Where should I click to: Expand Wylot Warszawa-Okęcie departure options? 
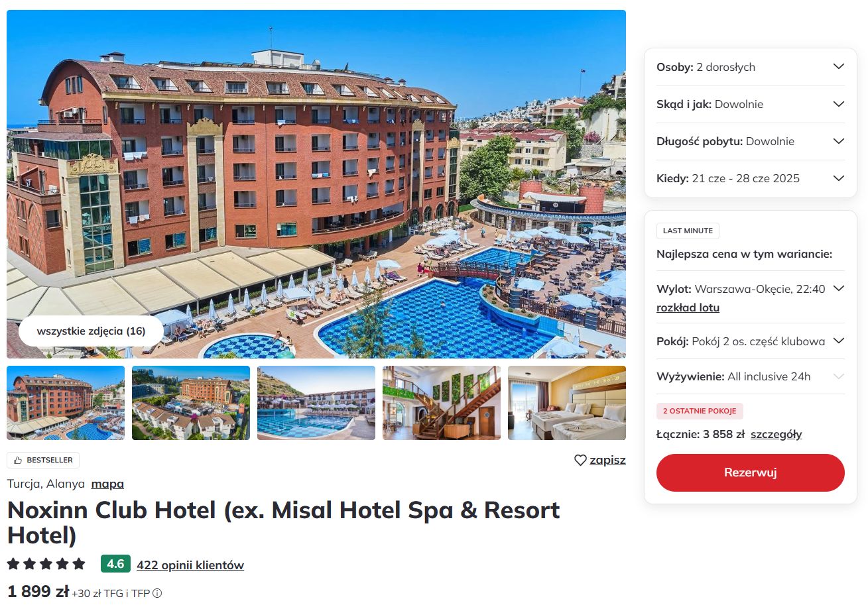[x=838, y=289]
